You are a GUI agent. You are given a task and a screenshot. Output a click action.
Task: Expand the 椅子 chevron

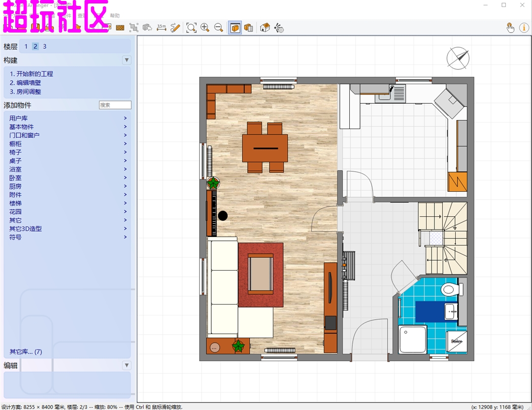[125, 152]
